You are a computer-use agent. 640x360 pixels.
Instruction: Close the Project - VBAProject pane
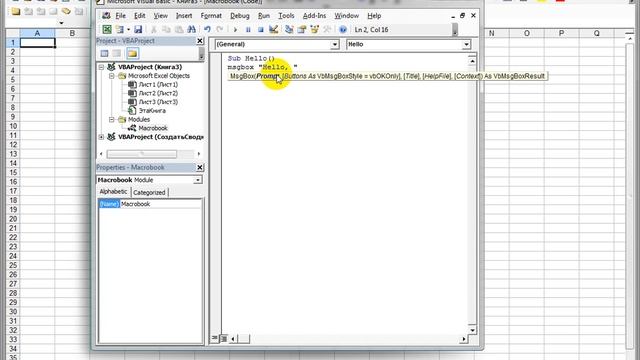tap(200, 41)
